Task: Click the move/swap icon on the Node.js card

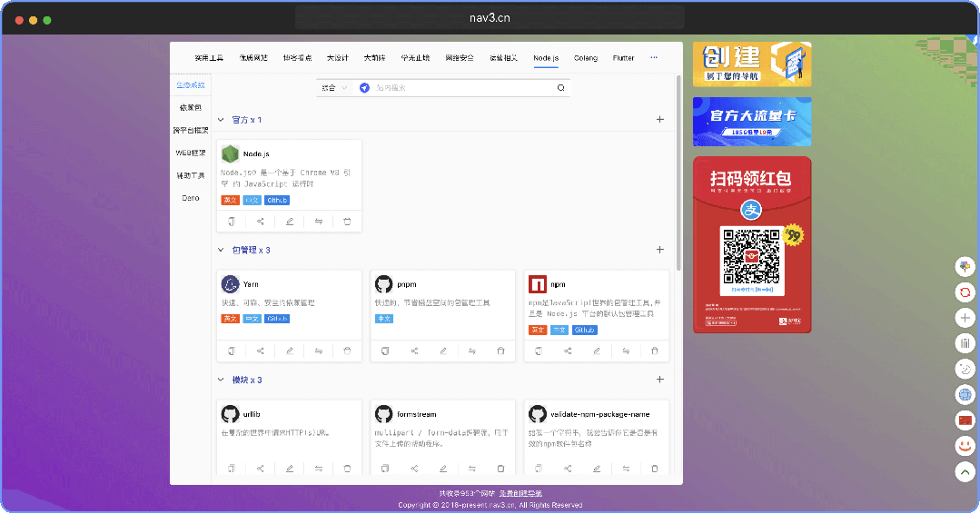Action: [x=319, y=221]
